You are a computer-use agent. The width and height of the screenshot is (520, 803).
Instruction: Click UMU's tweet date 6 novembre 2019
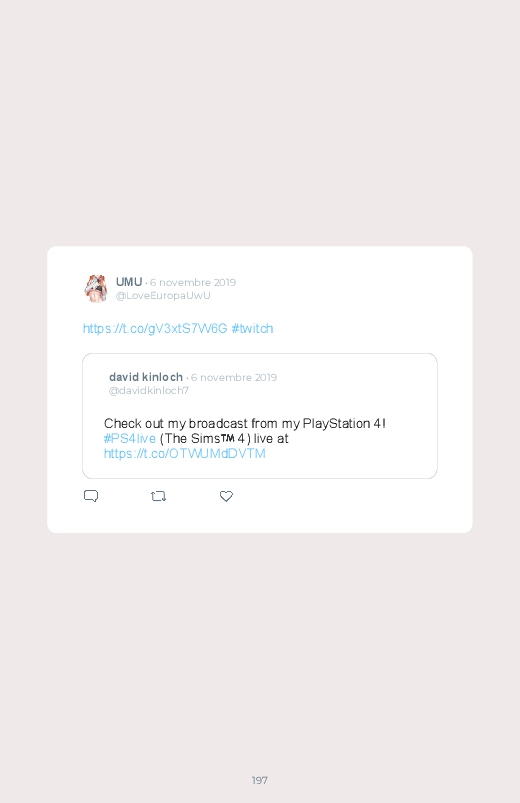[193, 282]
